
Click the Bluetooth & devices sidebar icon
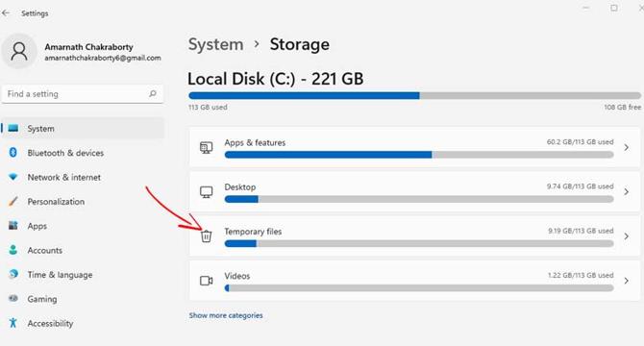tap(13, 153)
